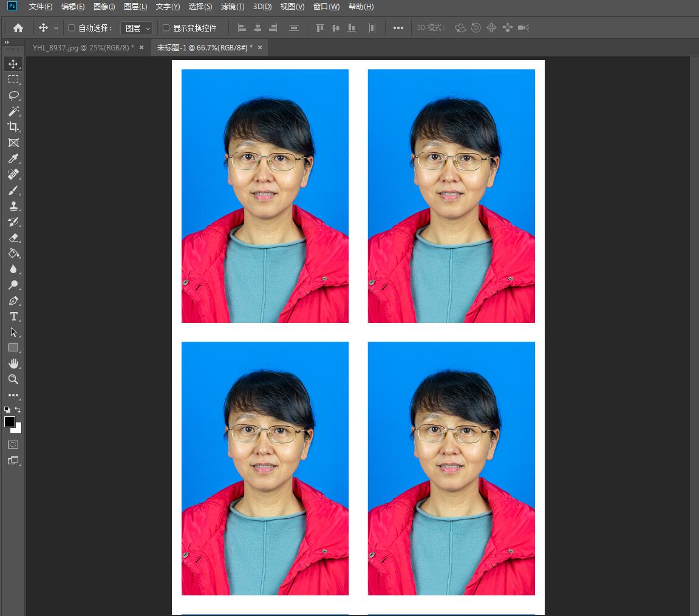Enable the 自动选择 checkbox
This screenshot has width=699, height=616.
(x=72, y=28)
